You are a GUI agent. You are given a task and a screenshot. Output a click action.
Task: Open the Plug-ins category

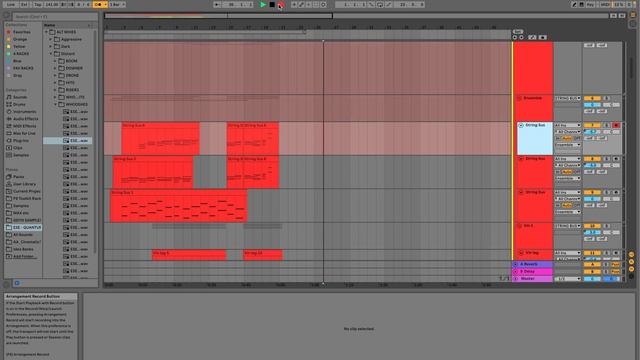point(21,140)
